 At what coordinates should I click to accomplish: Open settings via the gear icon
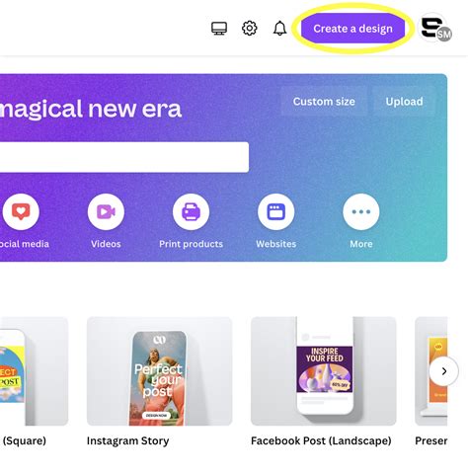tap(250, 28)
